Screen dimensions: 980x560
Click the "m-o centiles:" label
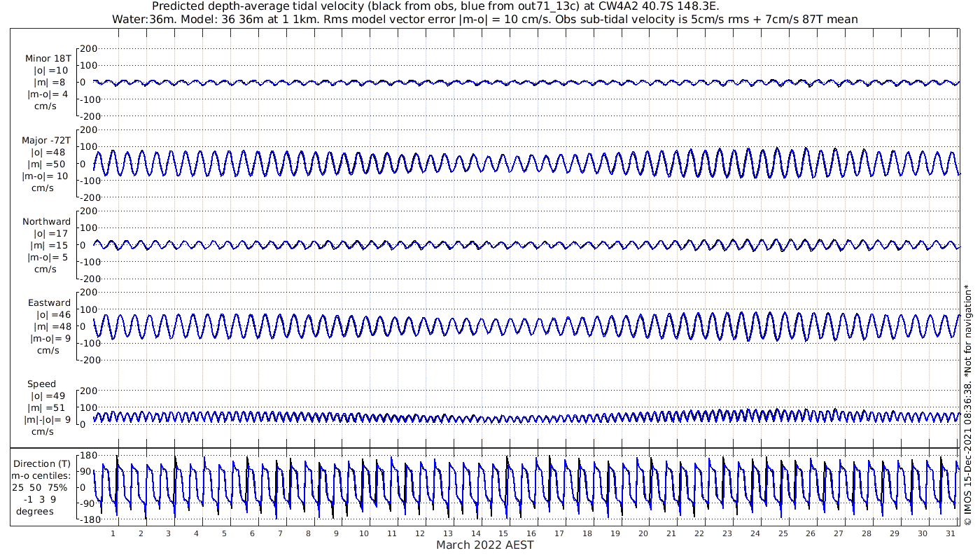[x=41, y=475]
